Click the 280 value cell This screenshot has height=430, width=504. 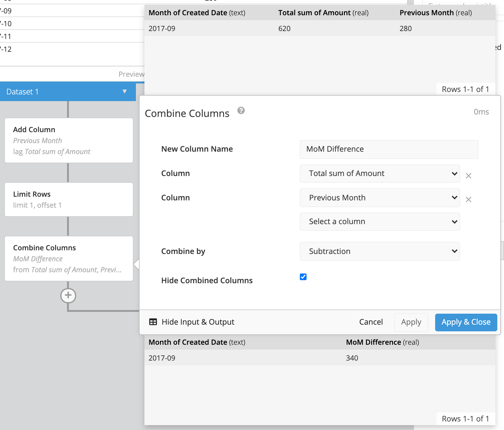(x=406, y=28)
